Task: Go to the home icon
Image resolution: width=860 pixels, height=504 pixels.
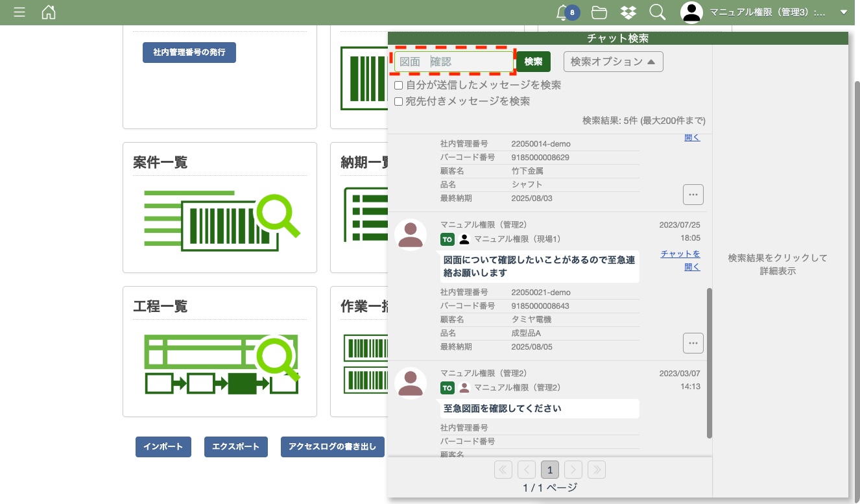Action: (49, 12)
